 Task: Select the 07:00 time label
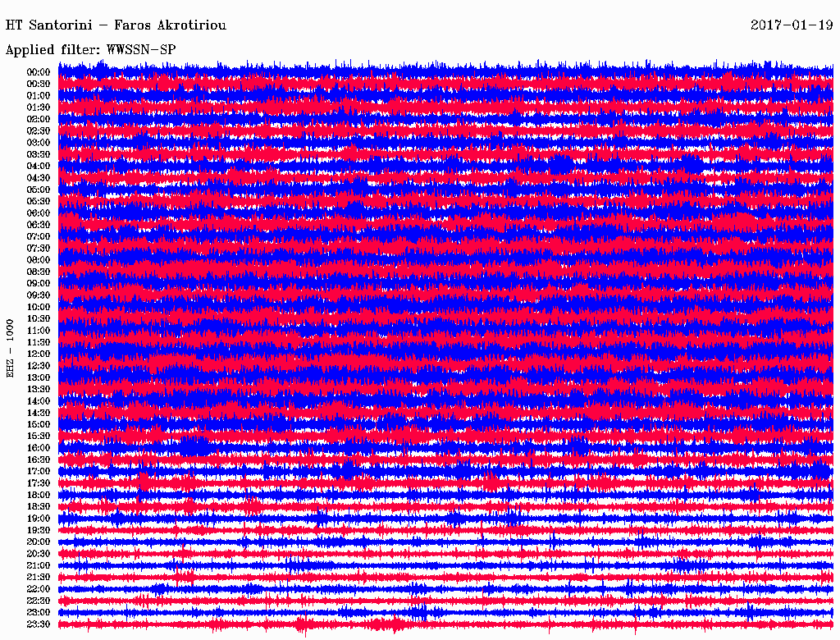coord(39,237)
